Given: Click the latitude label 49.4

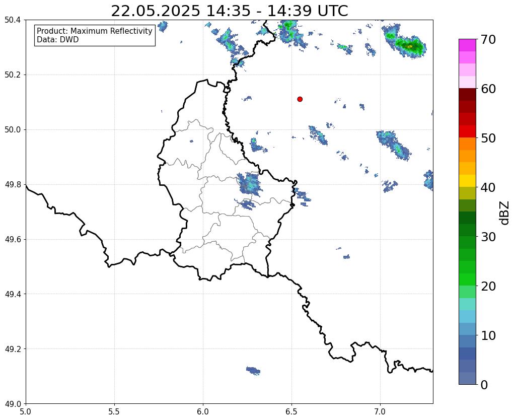Looking at the screenshot, I should pyautogui.click(x=13, y=294).
